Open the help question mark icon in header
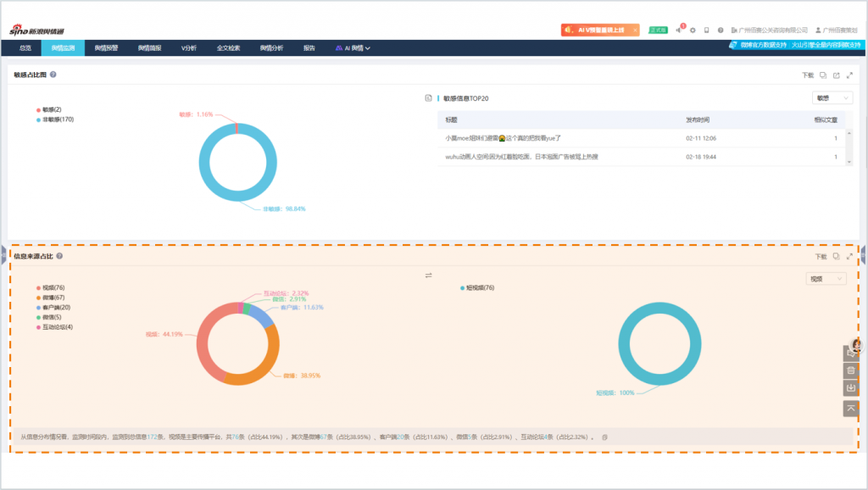868x490 pixels. 721,30
